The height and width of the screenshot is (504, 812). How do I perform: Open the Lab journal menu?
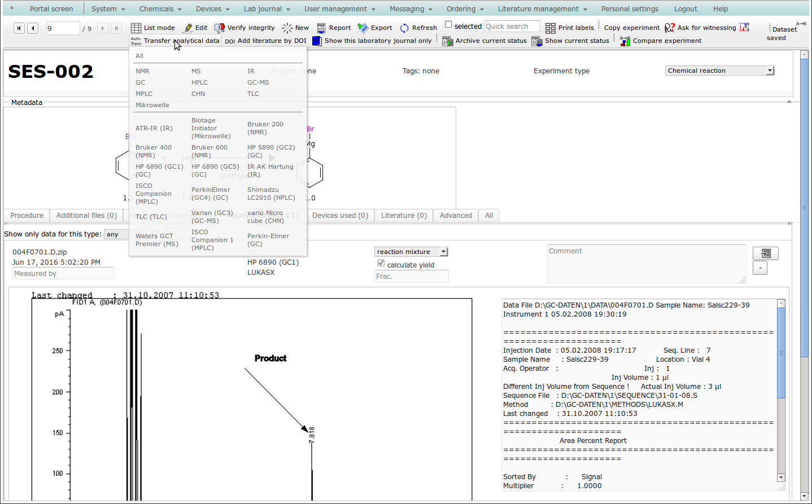(267, 9)
